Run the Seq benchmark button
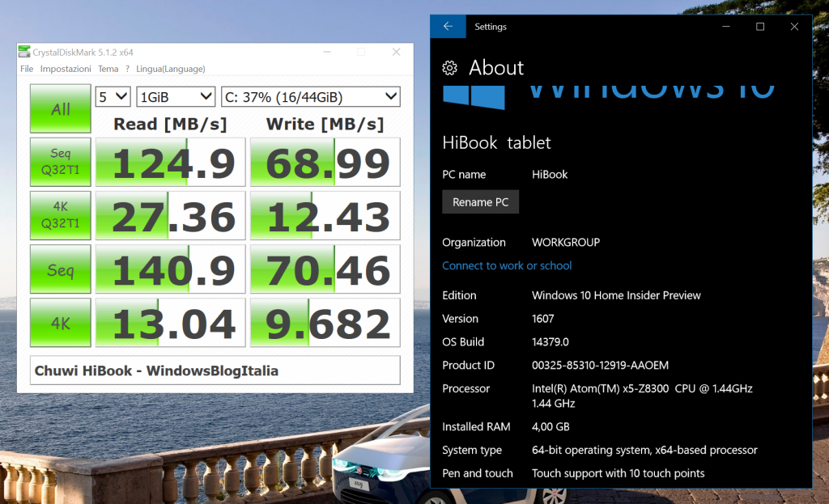Screen dimensions: 829x504 pyautogui.click(x=60, y=269)
